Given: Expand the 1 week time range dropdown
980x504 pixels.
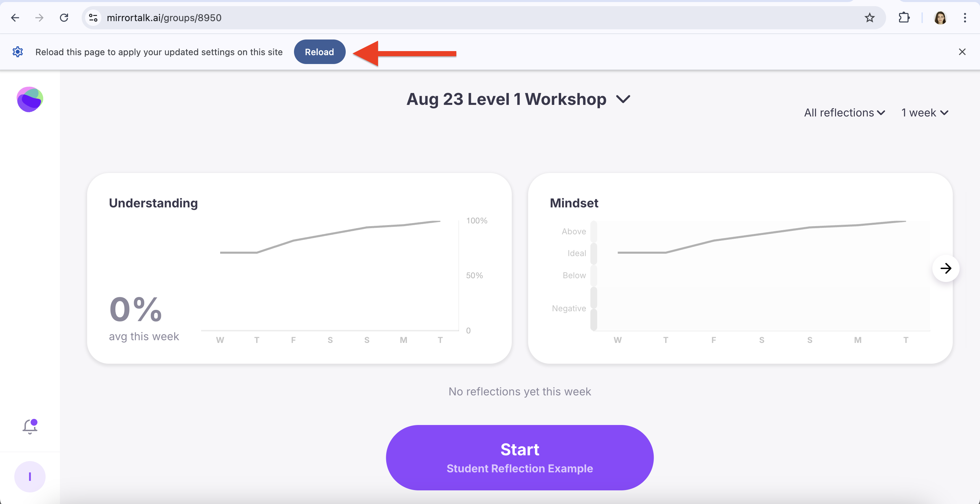Looking at the screenshot, I should (925, 112).
